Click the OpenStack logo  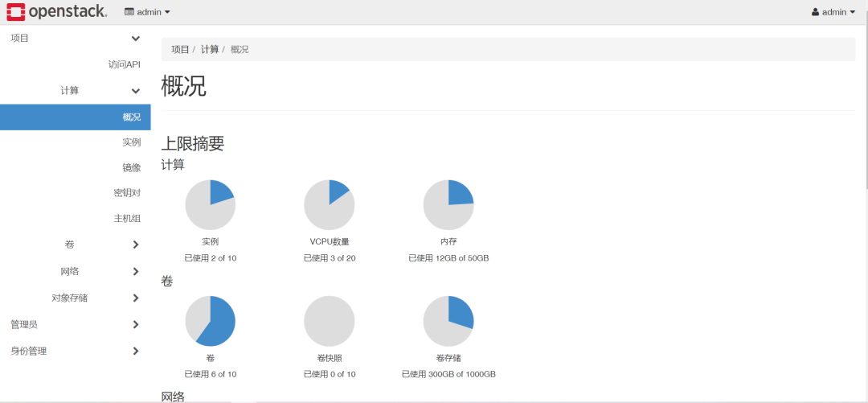(x=56, y=12)
